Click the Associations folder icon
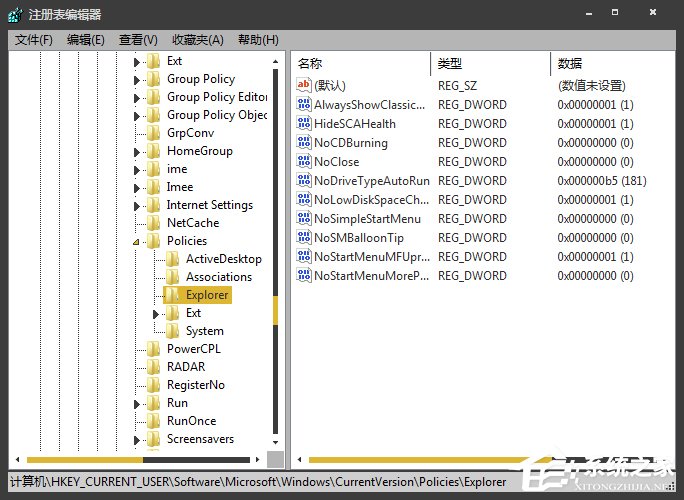This screenshot has width=684, height=500. [x=172, y=277]
